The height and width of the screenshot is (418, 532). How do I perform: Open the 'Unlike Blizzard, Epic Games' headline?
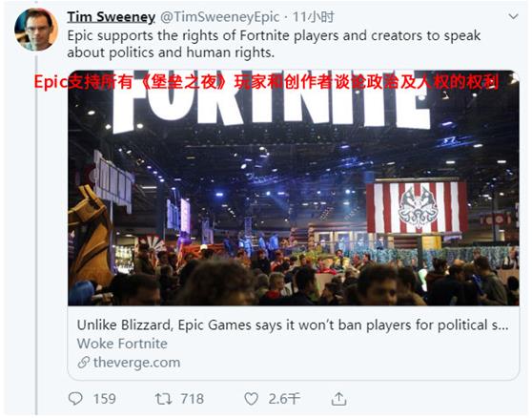(x=293, y=325)
